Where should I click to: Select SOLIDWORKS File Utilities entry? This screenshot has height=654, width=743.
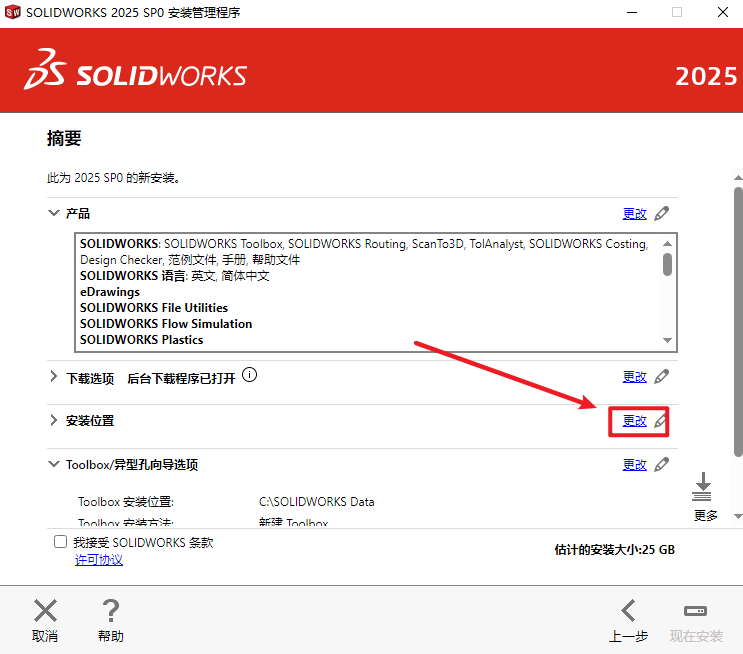(x=154, y=308)
